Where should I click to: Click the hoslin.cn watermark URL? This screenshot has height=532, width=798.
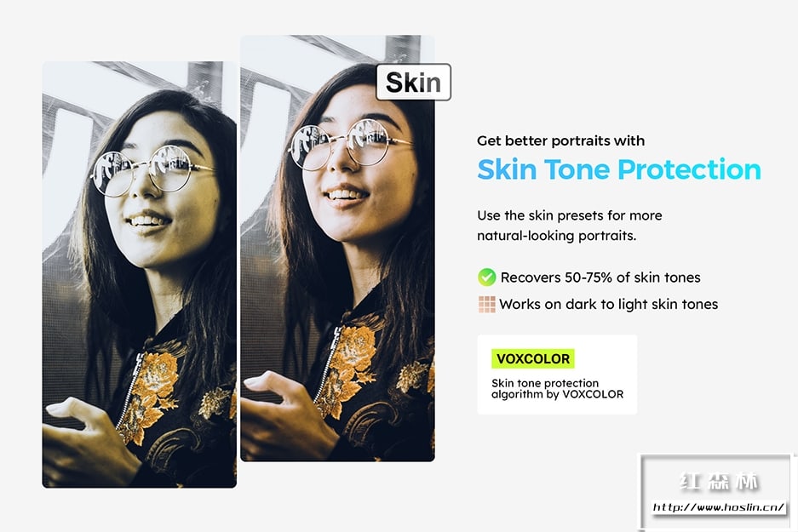pos(718,507)
